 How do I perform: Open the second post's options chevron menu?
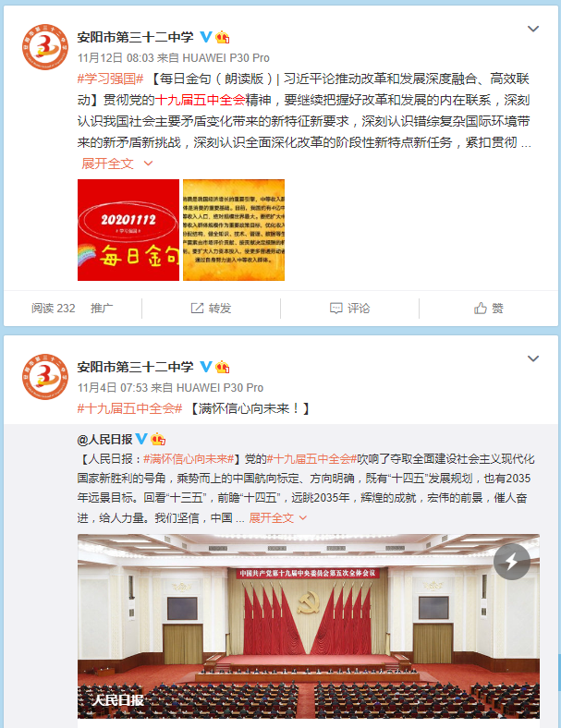(x=533, y=358)
